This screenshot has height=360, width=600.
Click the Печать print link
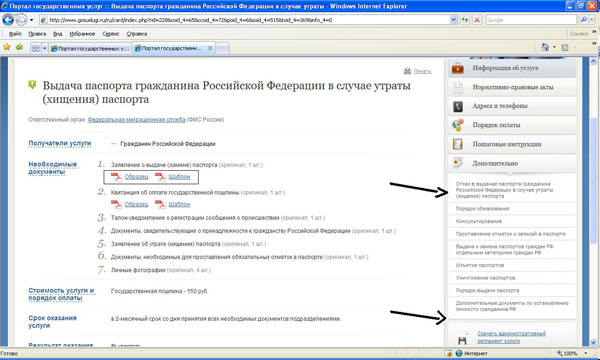click(422, 72)
